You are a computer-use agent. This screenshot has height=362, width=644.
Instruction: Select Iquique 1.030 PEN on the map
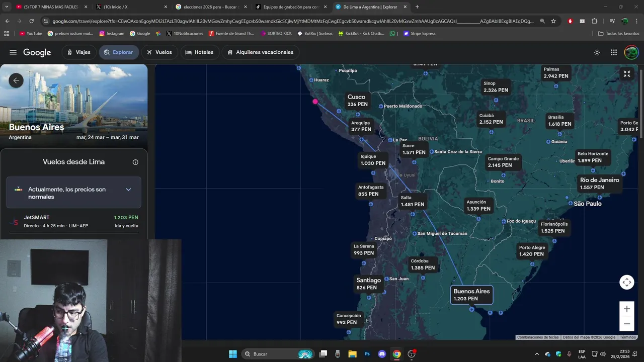coord(373,160)
